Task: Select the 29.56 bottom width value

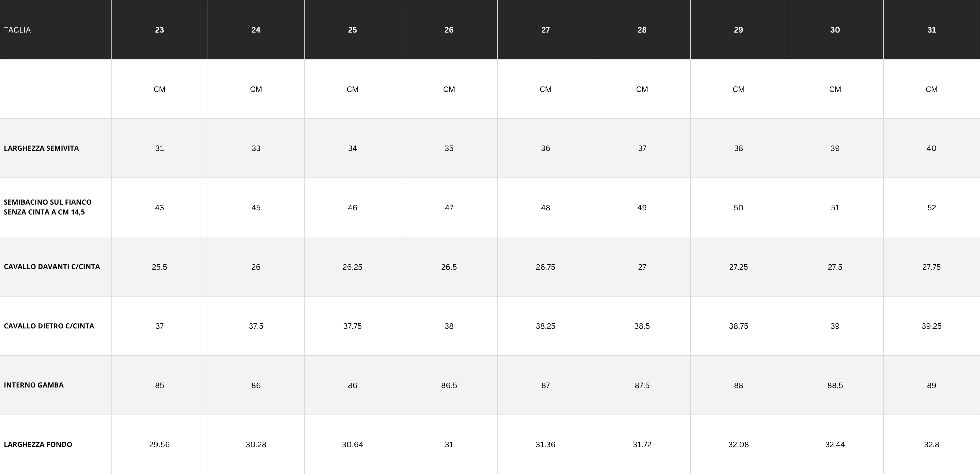Action: click(160, 444)
